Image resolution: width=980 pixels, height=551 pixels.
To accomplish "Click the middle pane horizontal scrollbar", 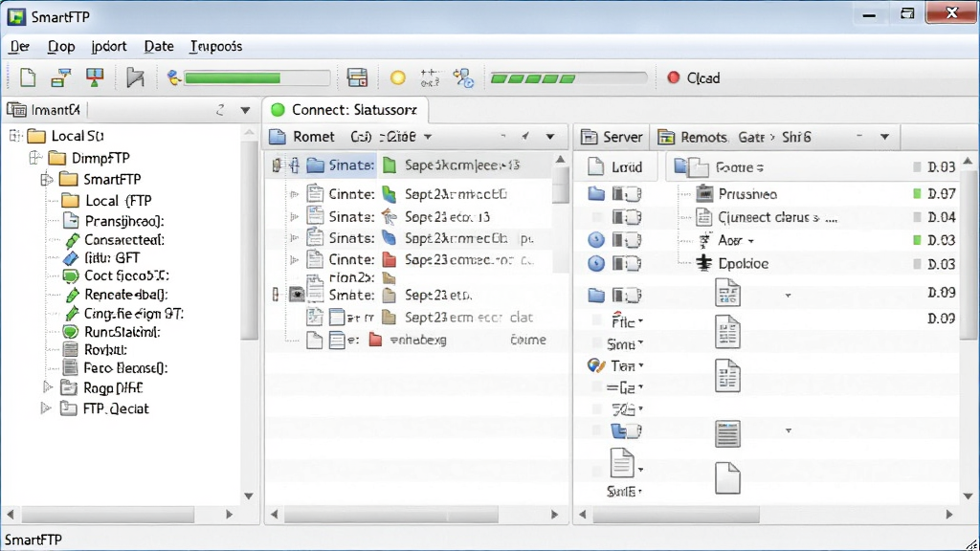I will pos(391,514).
